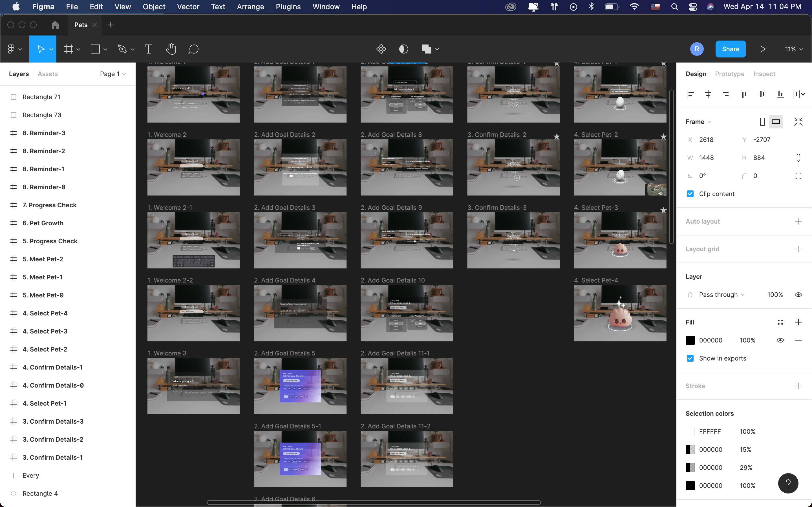Click the blue Share button
The image size is (812, 507).
(731, 49)
